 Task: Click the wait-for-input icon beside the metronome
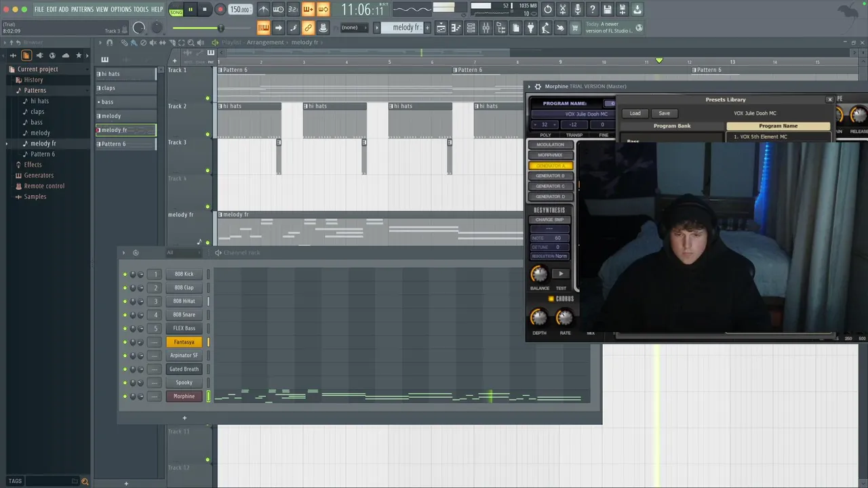click(x=278, y=9)
